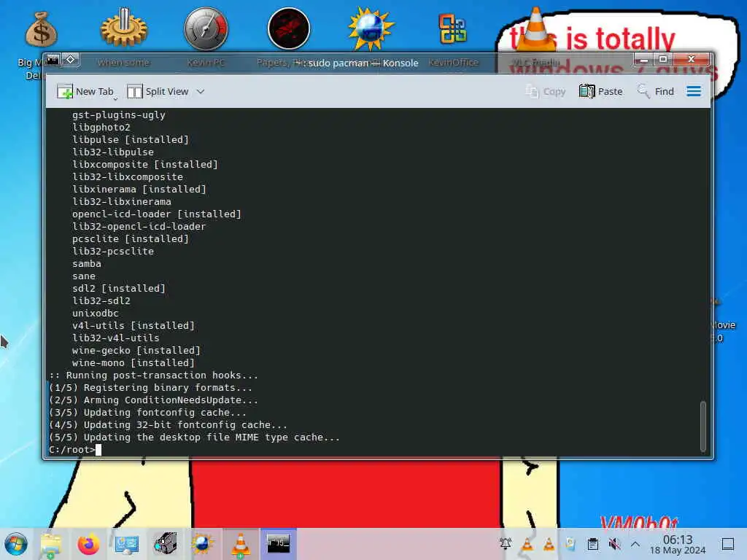The height and width of the screenshot is (560, 747).
Task: Click the terminal prompt C:/root>
Action: coord(72,449)
